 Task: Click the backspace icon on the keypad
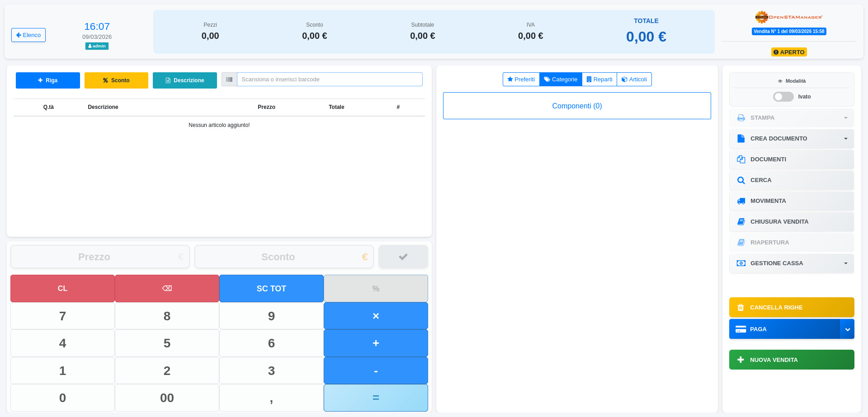[167, 288]
